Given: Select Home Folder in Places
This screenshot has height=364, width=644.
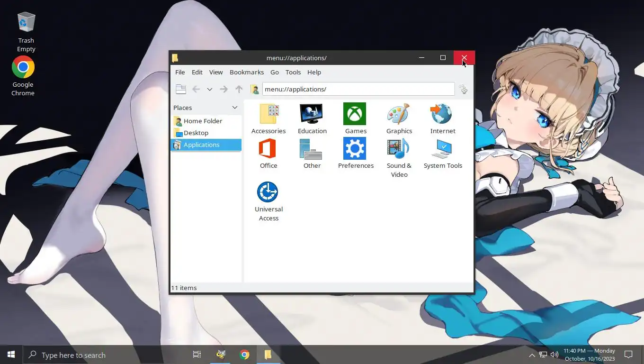Looking at the screenshot, I should tap(206, 121).
